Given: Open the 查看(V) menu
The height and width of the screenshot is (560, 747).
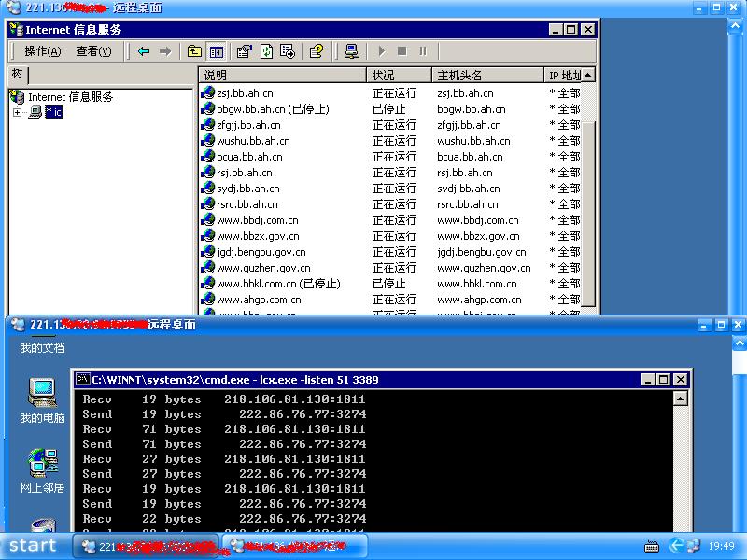Looking at the screenshot, I should 93,51.
